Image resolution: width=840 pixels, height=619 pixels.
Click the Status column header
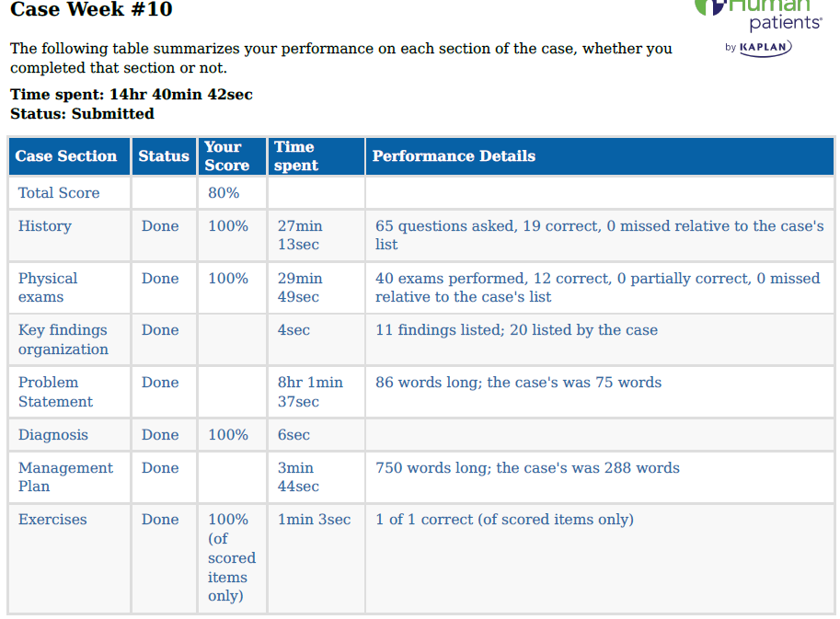[164, 155]
